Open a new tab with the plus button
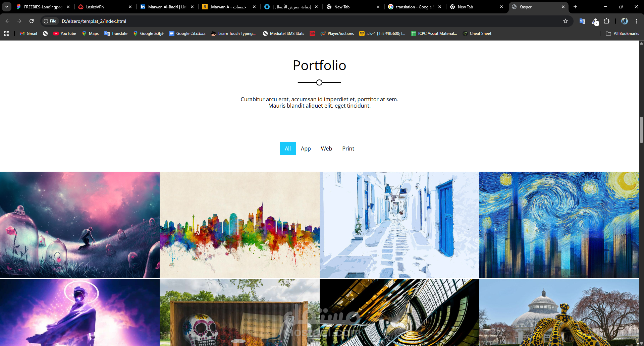 575,7
